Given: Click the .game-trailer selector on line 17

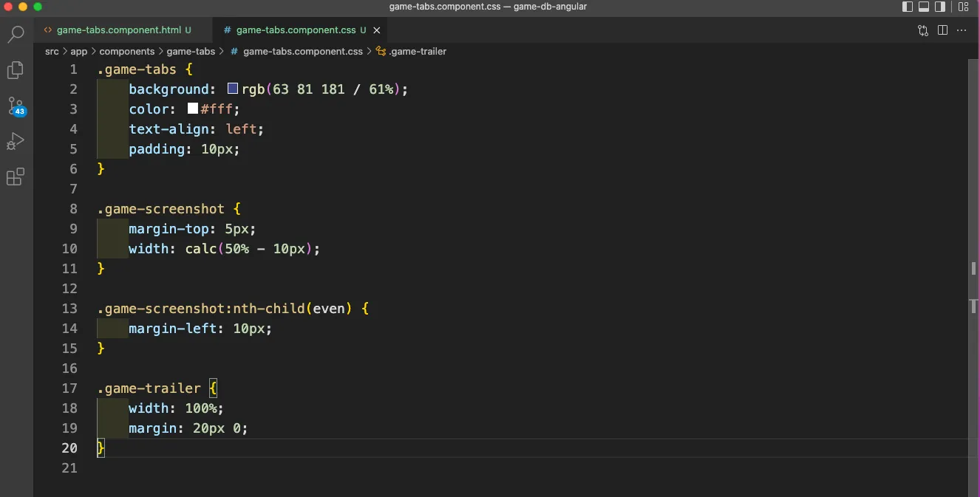Looking at the screenshot, I should tap(149, 388).
